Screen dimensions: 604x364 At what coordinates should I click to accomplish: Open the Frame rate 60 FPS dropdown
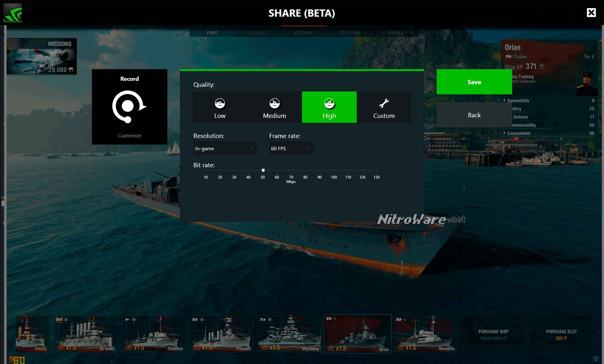tap(291, 148)
